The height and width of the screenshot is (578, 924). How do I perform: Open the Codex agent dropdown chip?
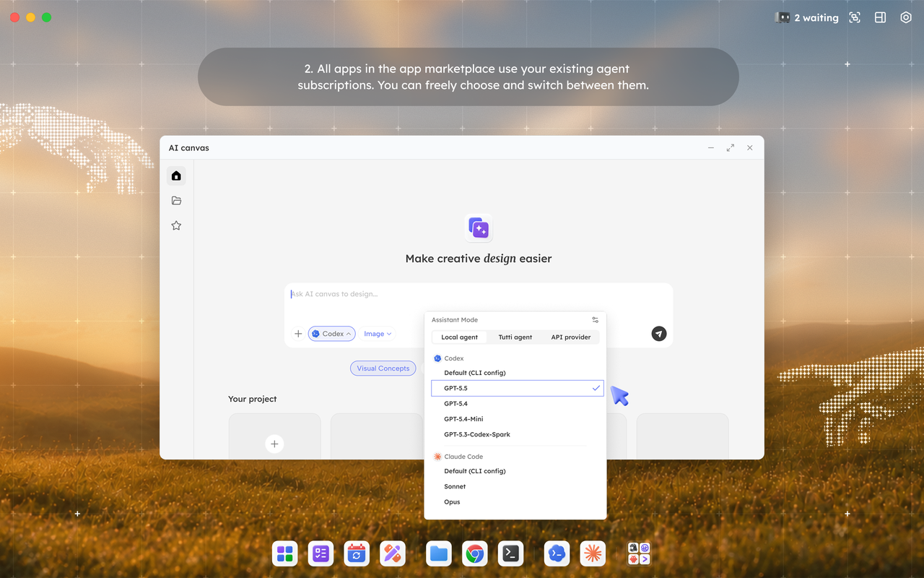click(332, 334)
